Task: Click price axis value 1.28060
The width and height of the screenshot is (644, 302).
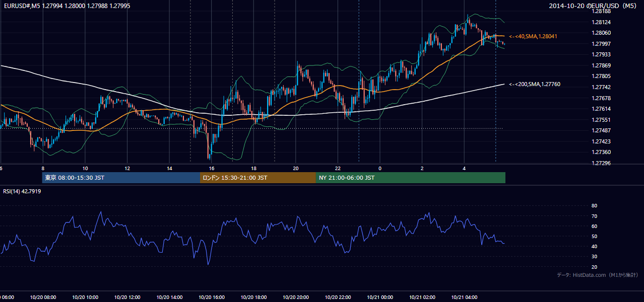Action: click(x=601, y=33)
